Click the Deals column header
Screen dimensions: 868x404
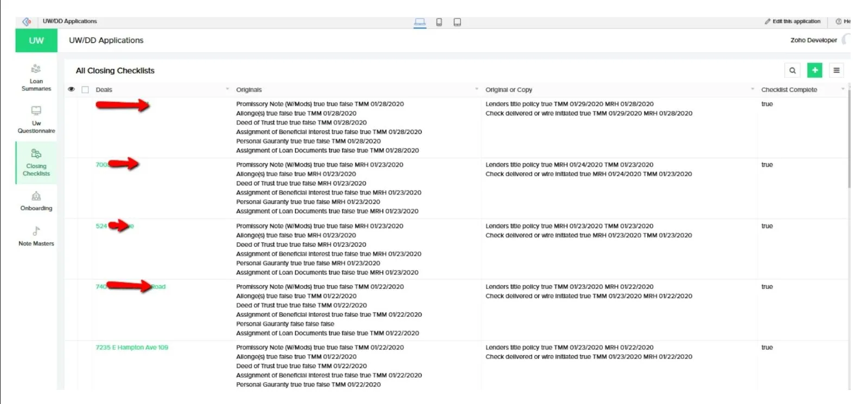click(104, 90)
